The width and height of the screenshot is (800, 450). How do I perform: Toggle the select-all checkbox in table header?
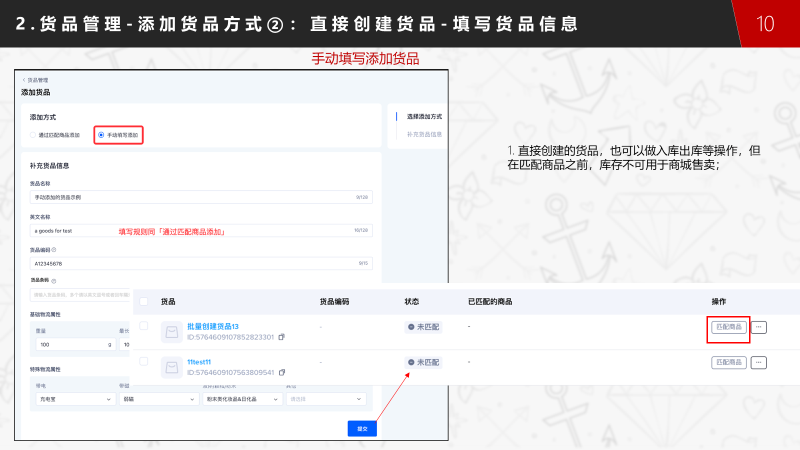(144, 300)
